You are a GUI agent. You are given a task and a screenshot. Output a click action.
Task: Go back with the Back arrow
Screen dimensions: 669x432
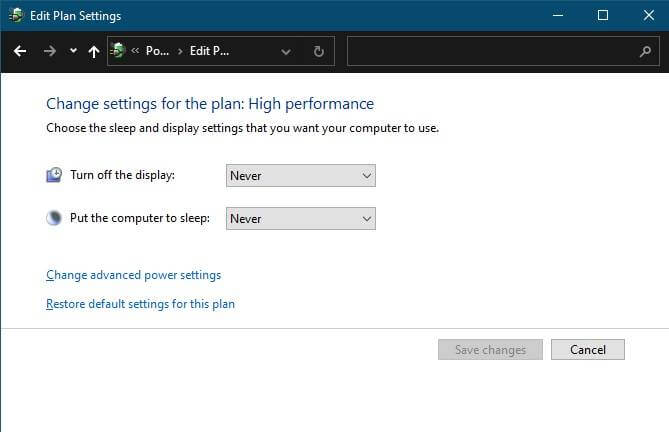coord(20,51)
